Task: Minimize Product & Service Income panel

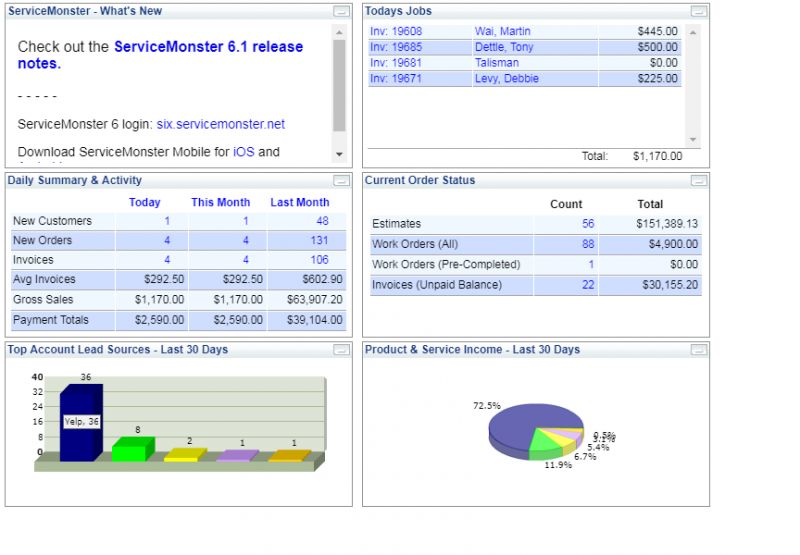Action: (x=698, y=350)
